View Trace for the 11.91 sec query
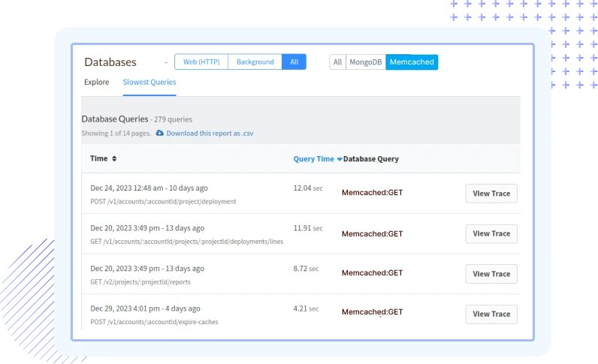598x364 pixels. click(x=491, y=233)
